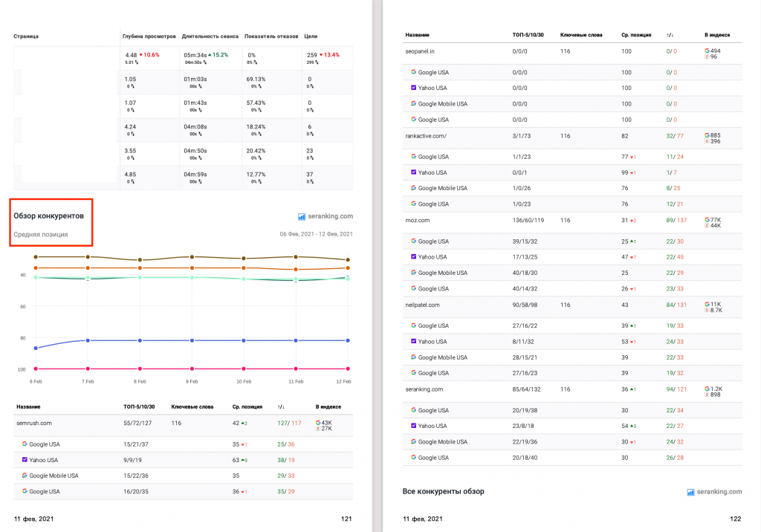The width and height of the screenshot is (761, 532).
Task: Click seranking.com logo beside Обзор конкурентов heading
Action: click(326, 216)
